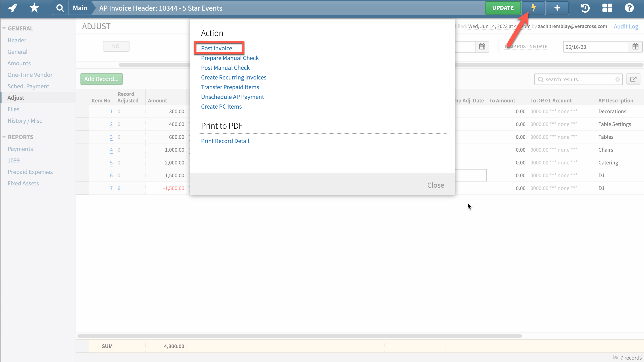
Task: Open the search magnifier icon
Action: pyautogui.click(x=60, y=8)
